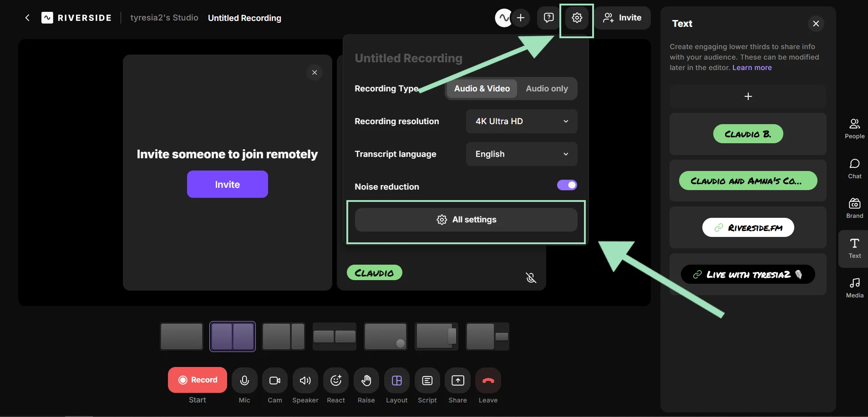
Task: Close the invite someone card
Action: (x=315, y=72)
